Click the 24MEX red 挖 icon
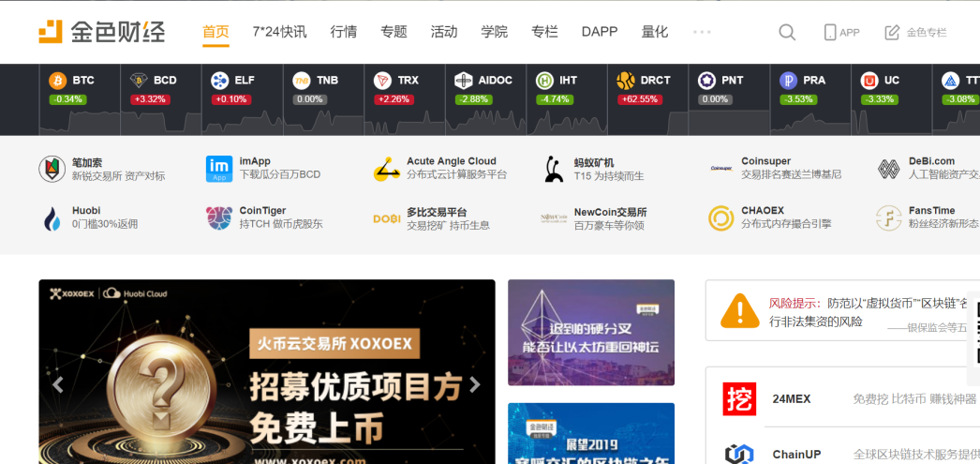The width and height of the screenshot is (980, 464). coord(739,399)
